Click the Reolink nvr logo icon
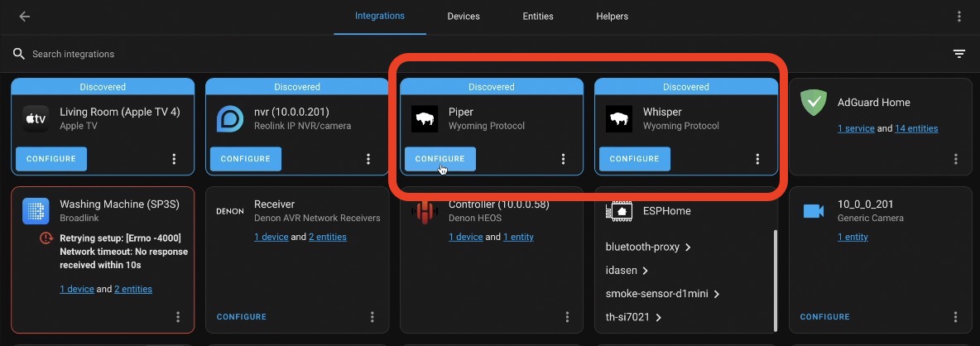 (x=230, y=118)
